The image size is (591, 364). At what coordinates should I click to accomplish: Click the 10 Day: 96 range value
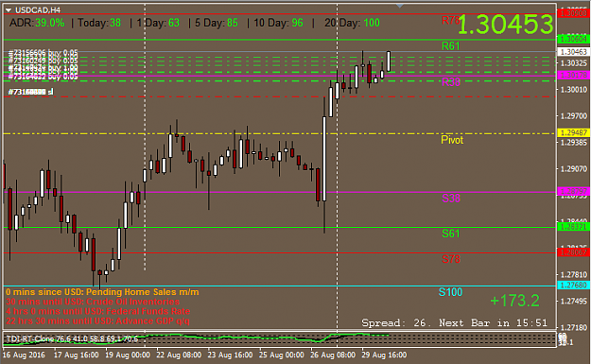pyautogui.click(x=279, y=23)
